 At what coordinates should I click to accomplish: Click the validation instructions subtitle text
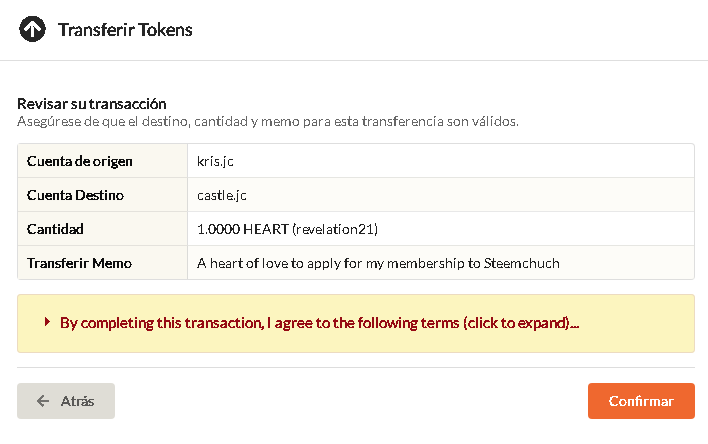(x=268, y=122)
